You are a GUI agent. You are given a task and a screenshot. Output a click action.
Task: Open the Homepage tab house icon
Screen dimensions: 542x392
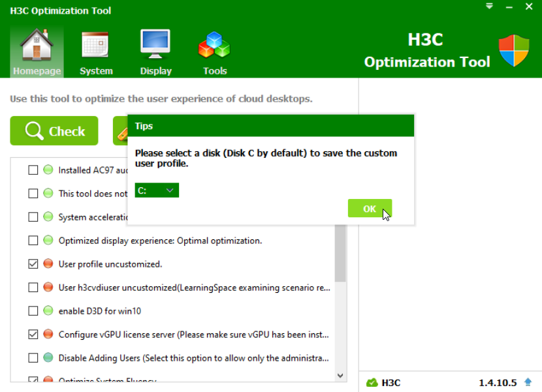pyautogui.click(x=37, y=44)
